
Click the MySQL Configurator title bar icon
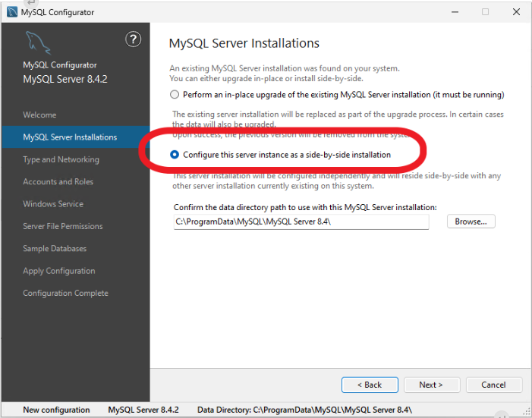pos(11,12)
